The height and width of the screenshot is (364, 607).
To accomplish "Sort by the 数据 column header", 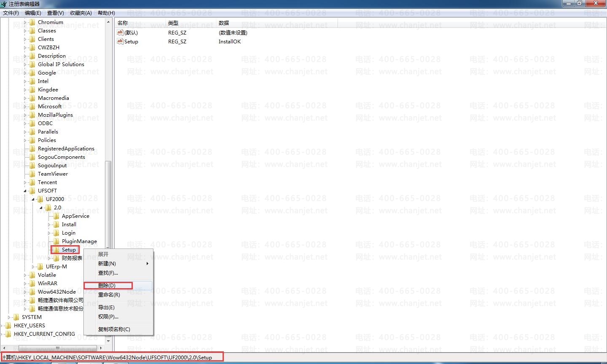I will (x=277, y=23).
